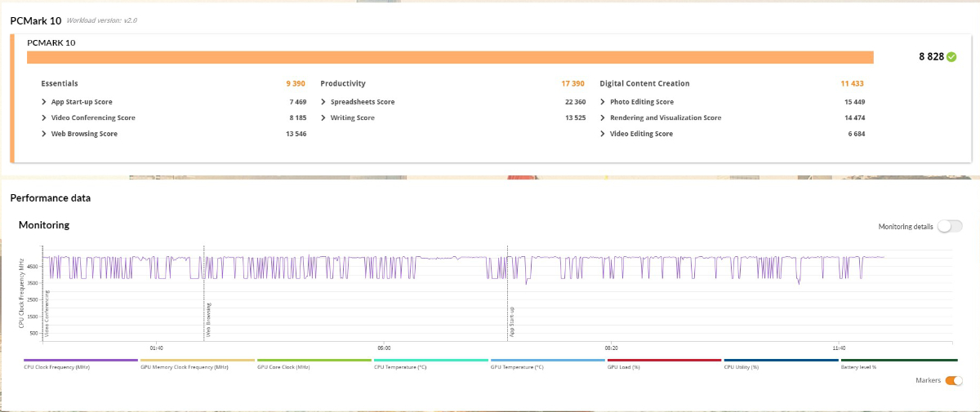The width and height of the screenshot is (980, 412).
Task: Expand Rendering and Visualization Score chevron
Action: (x=603, y=117)
